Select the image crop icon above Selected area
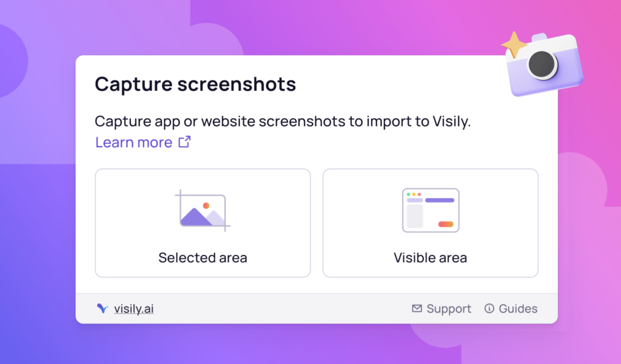Viewport: 621px width, 364px height. coord(203,210)
